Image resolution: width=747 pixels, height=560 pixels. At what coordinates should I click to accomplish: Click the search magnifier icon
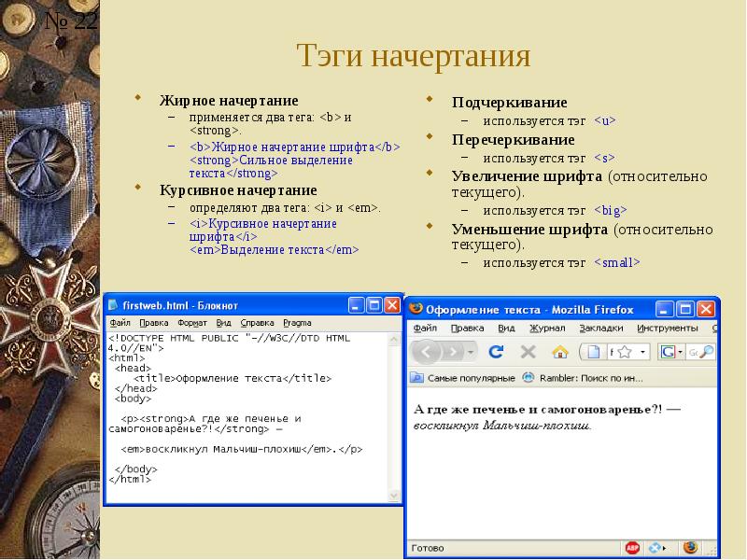pyautogui.click(x=709, y=352)
